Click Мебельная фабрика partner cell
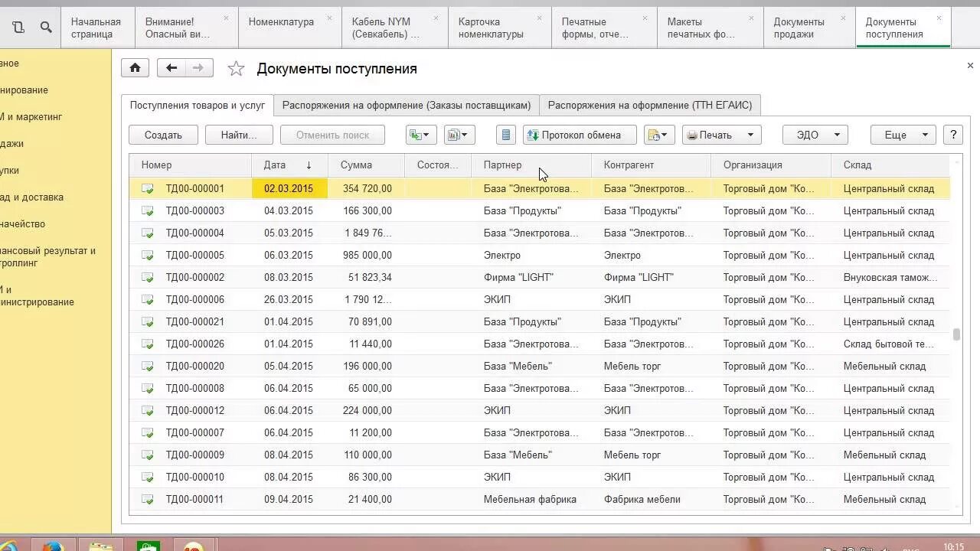This screenshot has height=551, width=980. click(x=530, y=499)
